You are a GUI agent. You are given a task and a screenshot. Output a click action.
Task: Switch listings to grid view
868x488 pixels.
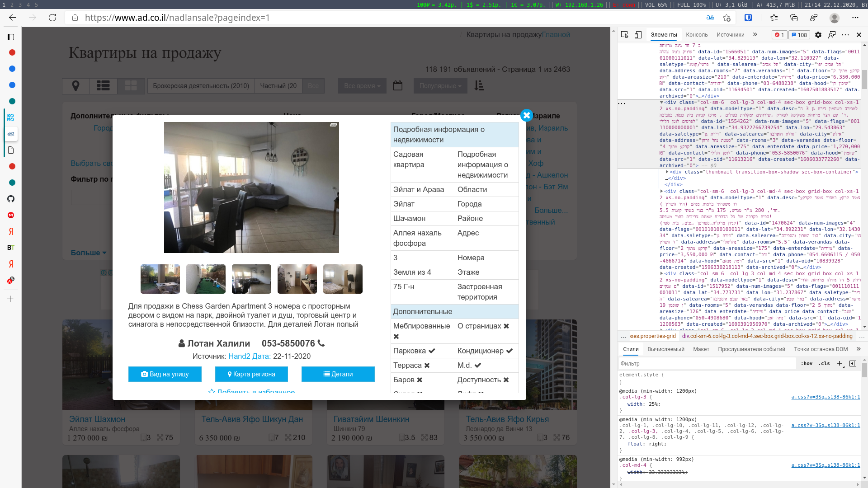[x=131, y=86]
